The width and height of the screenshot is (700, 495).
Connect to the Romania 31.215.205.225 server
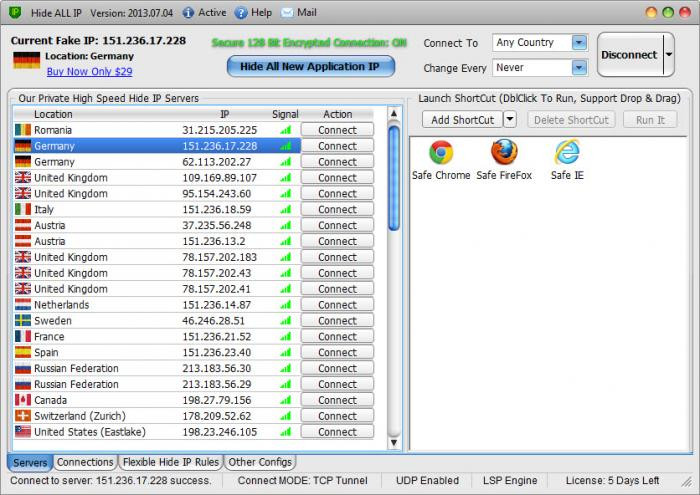coord(338,130)
